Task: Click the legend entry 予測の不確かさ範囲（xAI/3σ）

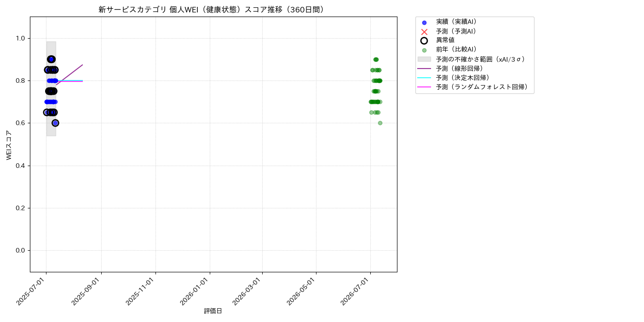Action: [x=481, y=59]
